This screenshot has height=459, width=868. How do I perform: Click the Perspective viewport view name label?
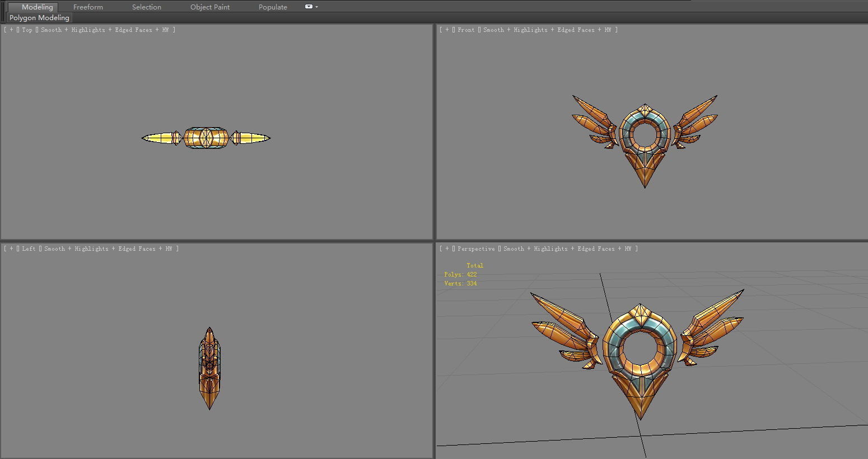pos(476,249)
